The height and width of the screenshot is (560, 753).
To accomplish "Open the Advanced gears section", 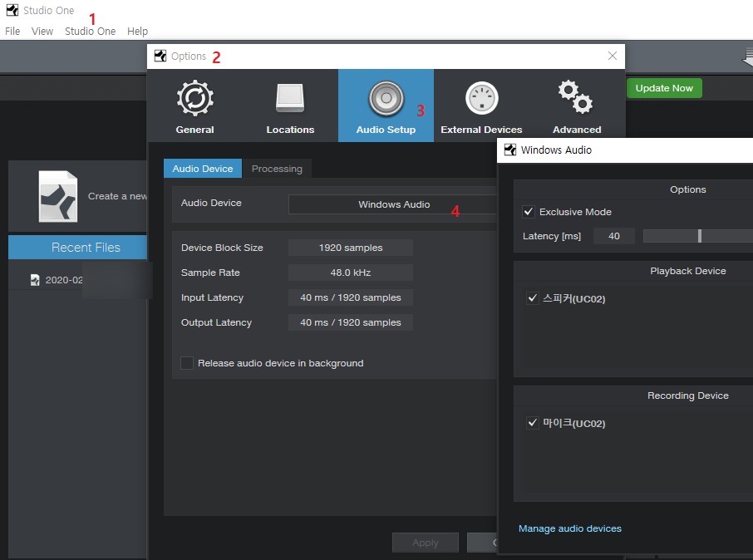I will [x=576, y=106].
